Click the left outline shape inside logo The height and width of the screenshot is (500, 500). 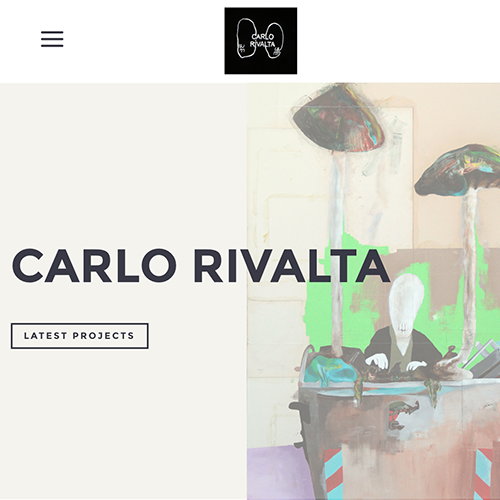(x=245, y=38)
